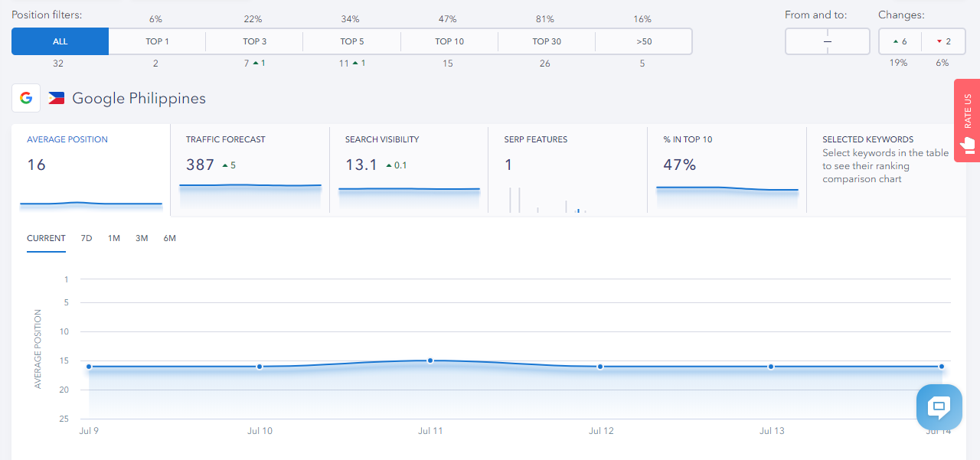This screenshot has height=460, width=980.
Task: Filter by declined positions red arrow
Action: point(942,41)
